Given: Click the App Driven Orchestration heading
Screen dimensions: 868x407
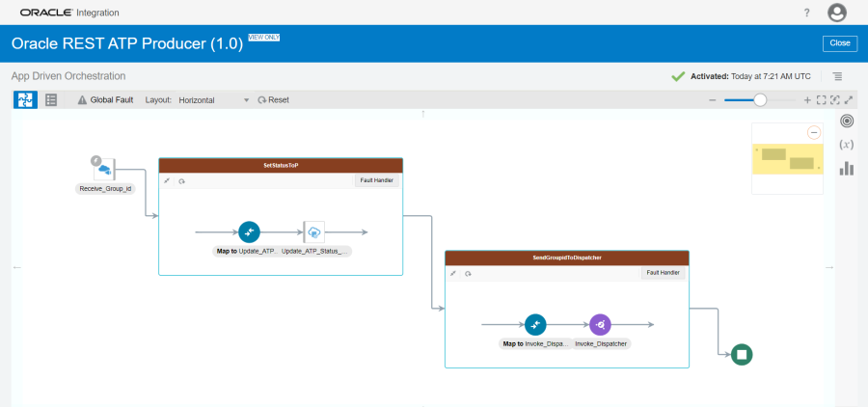Looking at the screenshot, I should [x=68, y=76].
